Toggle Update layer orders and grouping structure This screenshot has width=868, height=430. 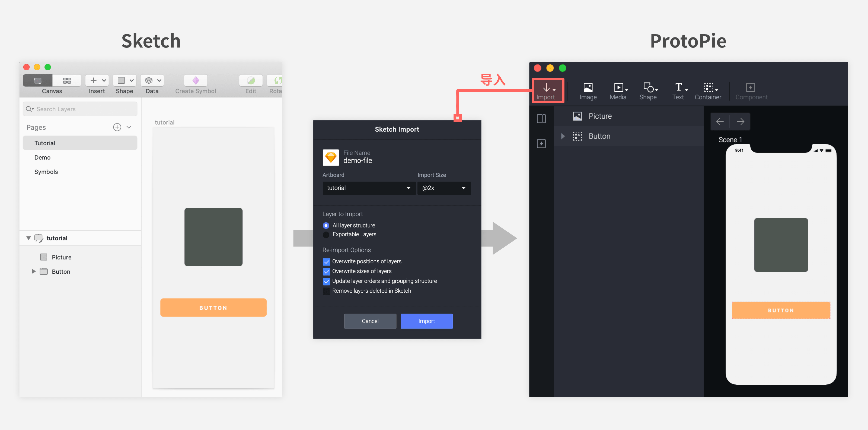click(326, 281)
